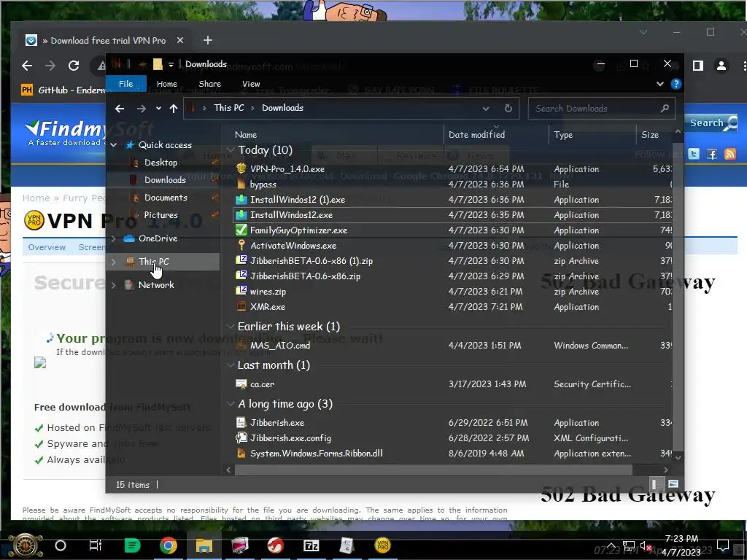Image resolution: width=747 pixels, height=560 pixels.
Task: Collapse the Earlier this week group
Action: 231,326
